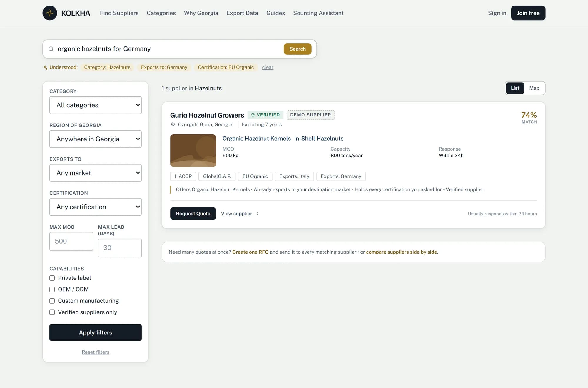Click the Sign in link
Image resolution: width=588 pixels, height=388 pixels.
(497, 13)
